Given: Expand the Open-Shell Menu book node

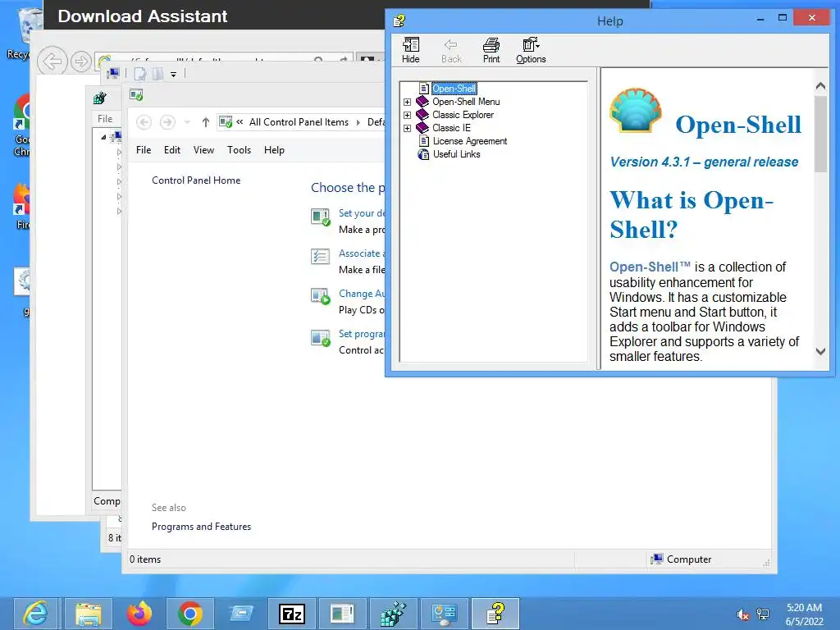Looking at the screenshot, I should (407, 102).
